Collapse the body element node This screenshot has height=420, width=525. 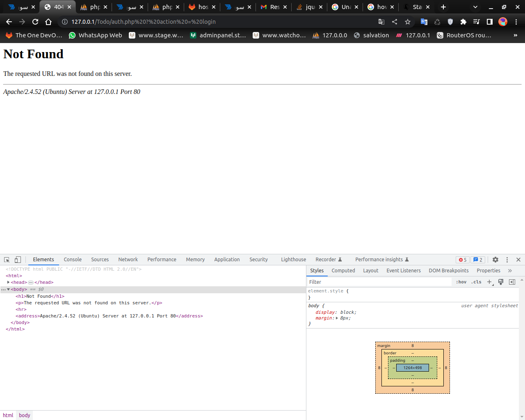(x=8, y=289)
